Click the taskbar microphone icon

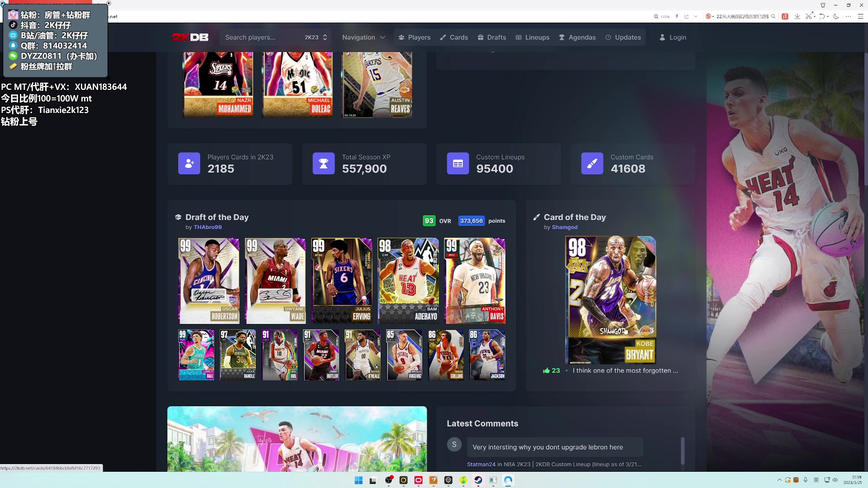806,480
